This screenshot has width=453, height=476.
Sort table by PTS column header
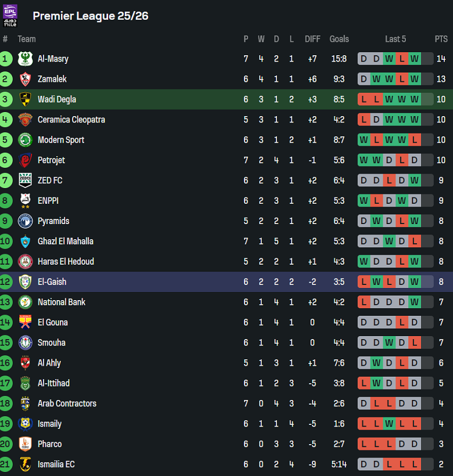[x=441, y=39]
